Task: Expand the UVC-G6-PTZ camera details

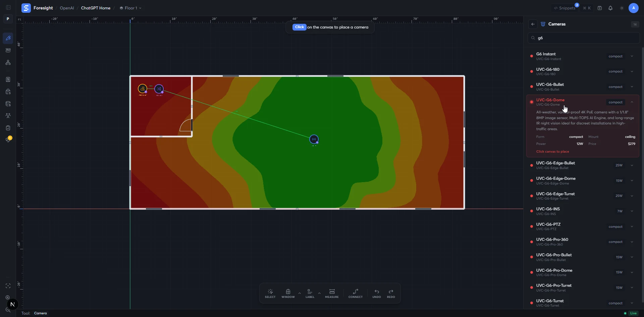Action: tap(632, 227)
